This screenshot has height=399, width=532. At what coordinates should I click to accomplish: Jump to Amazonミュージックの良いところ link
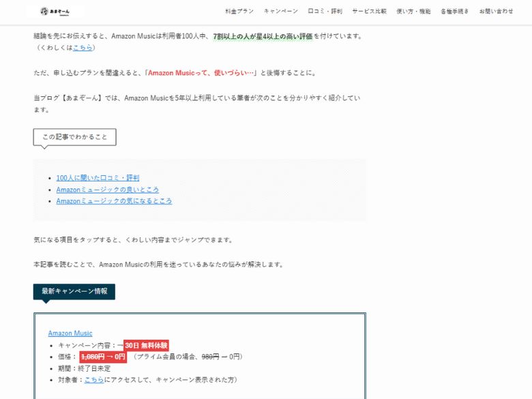108,190
